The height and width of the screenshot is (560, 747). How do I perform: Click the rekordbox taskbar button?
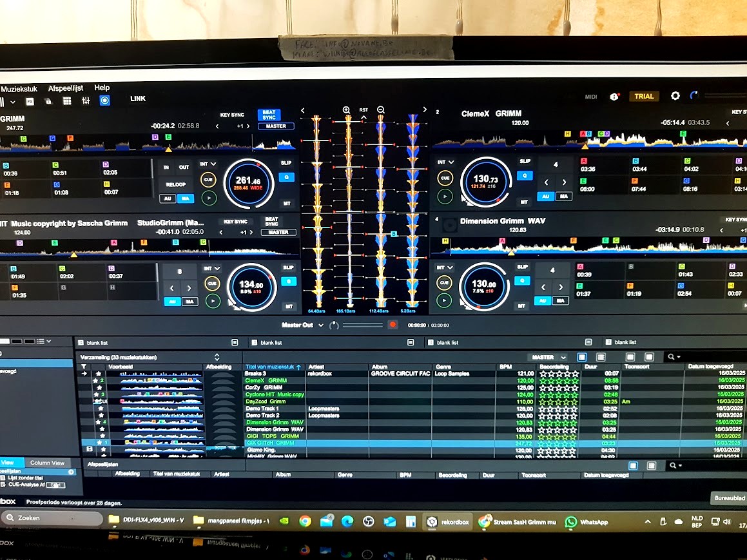pos(449,522)
